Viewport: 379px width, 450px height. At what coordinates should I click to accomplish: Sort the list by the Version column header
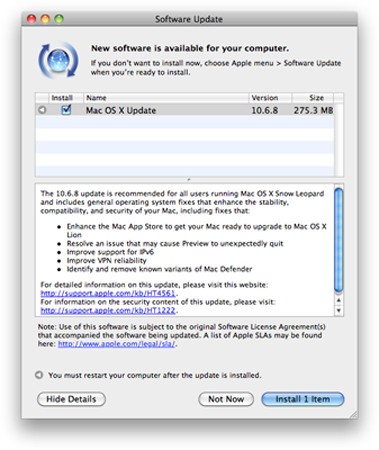270,98
